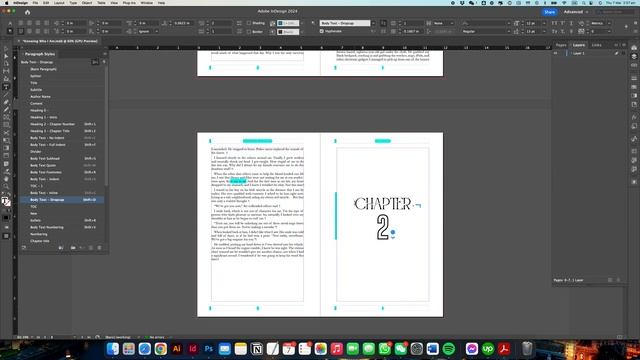Open the Object menu

pyautogui.click(x=87, y=3)
